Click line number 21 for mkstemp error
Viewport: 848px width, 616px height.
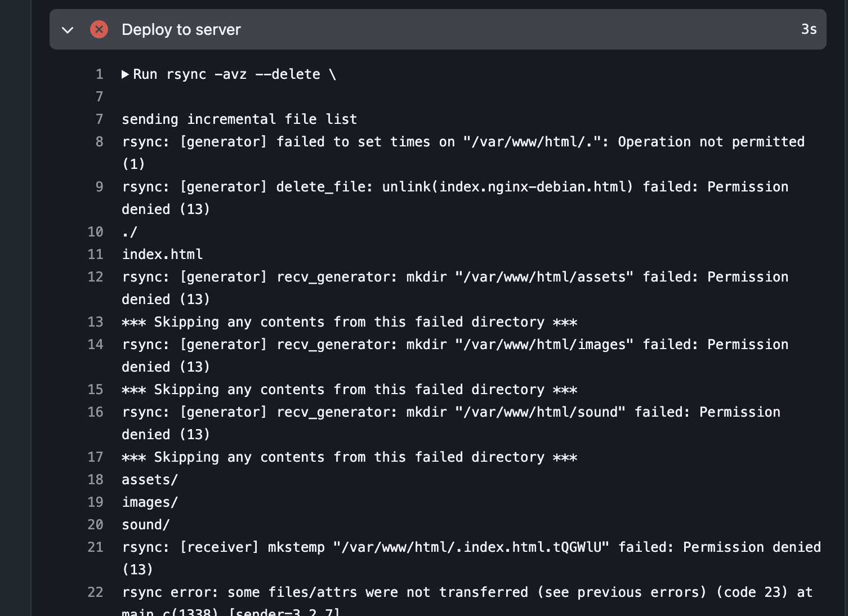[96, 547]
